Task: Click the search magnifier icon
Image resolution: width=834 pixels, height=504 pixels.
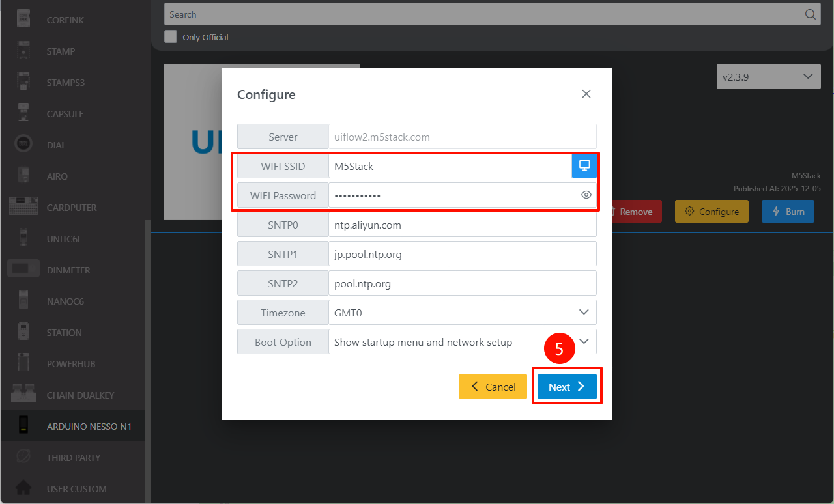Action: [x=810, y=14]
